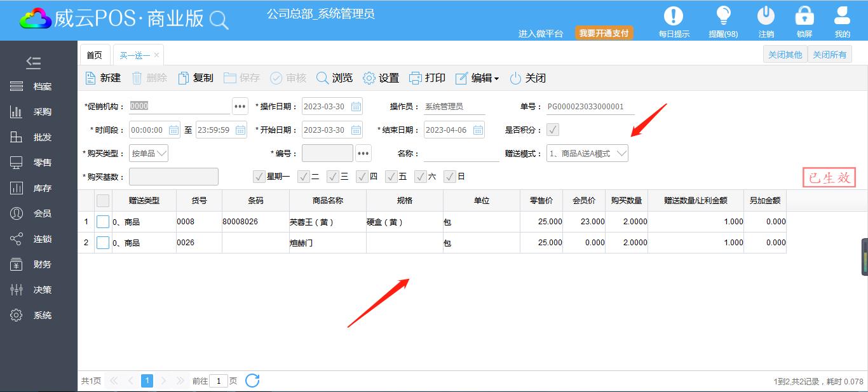Click the 打印 (Print) printer icon

[x=416, y=78]
